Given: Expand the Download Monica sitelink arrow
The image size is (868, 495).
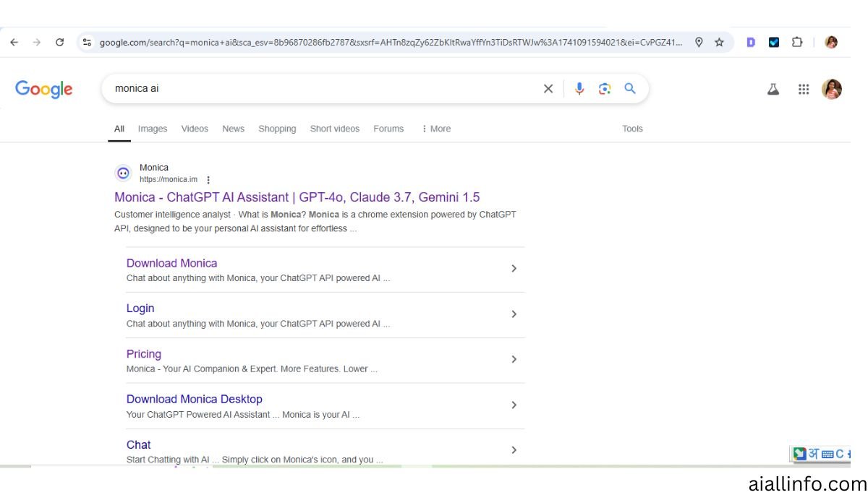Looking at the screenshot, I should point(514,269).
